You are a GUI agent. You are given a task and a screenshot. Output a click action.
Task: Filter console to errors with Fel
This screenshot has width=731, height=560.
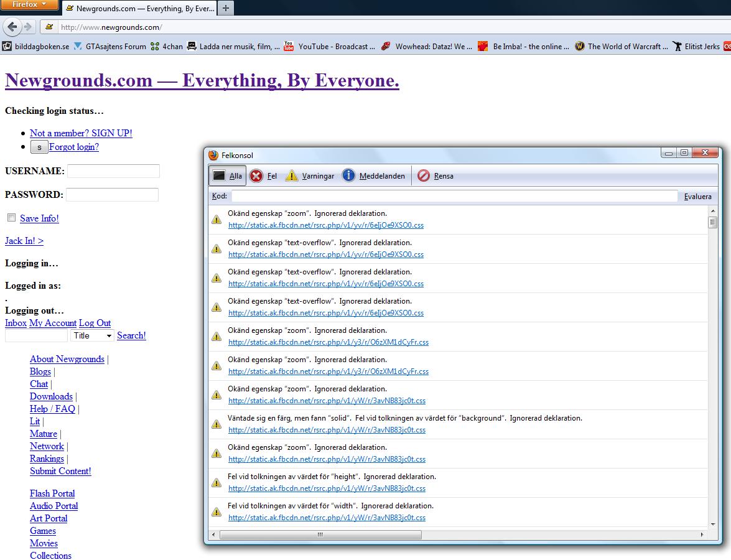263,176
